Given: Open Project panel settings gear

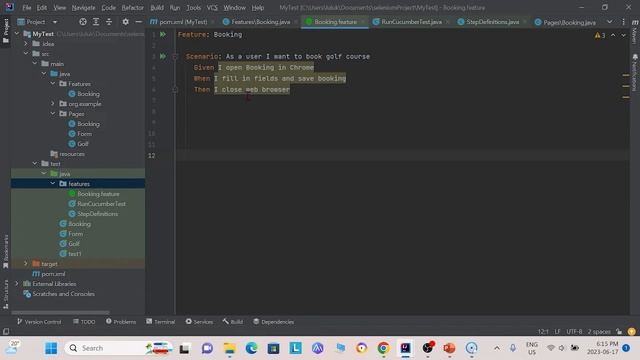Looking at the screenshot, I should coord(125,22).
